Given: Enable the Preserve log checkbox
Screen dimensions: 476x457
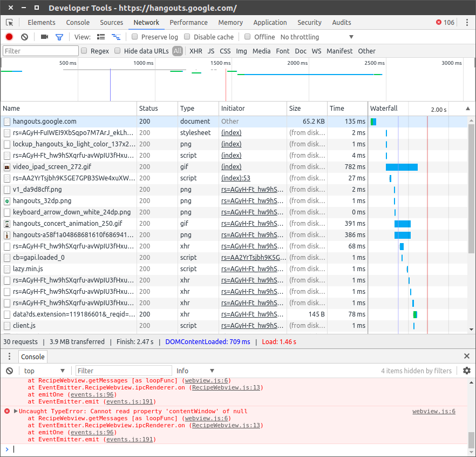Looking at the screenshot, I should pyautogui.click(x=134, y=37).
